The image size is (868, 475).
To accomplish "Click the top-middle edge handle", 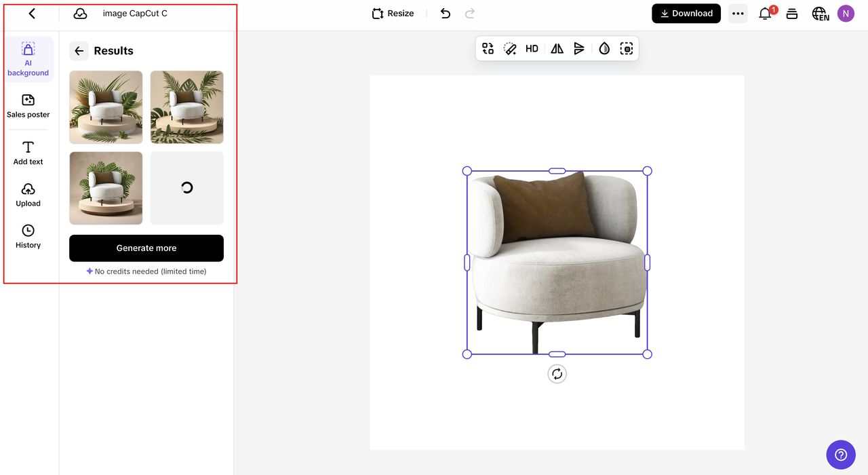I will click(x=557, y=171).
